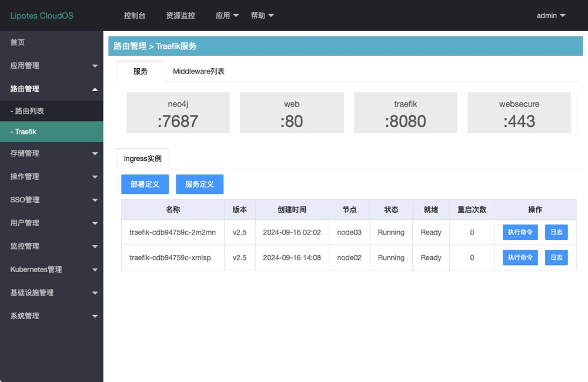This screenshot has width=588, height=382.
Task: Expand 应用管理 sidebar section
Action: tap(52, 66)
